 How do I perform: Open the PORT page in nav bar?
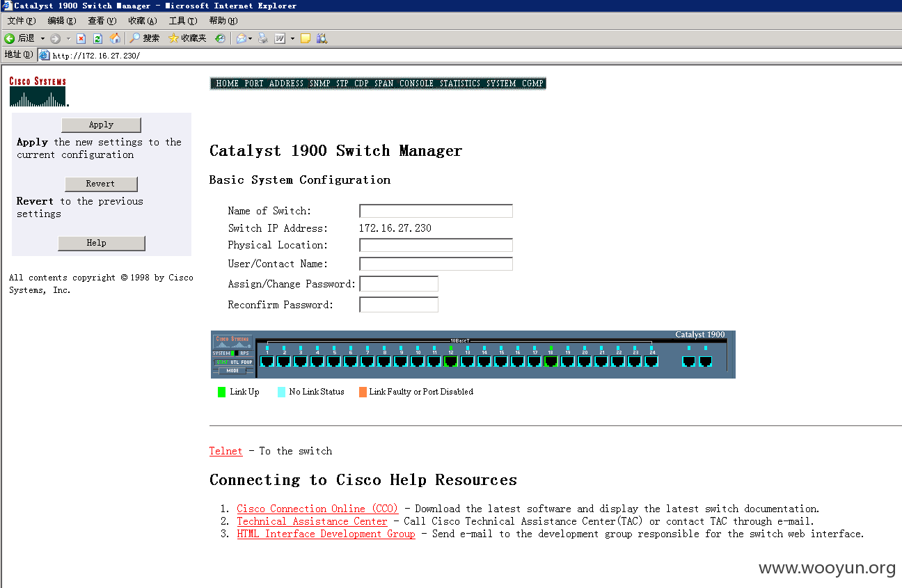coord(254,84)
